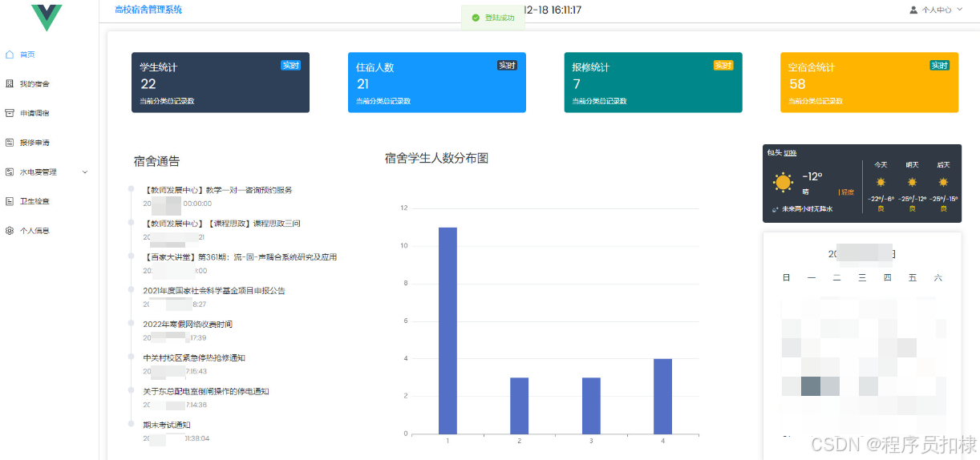Open the 个人中心 dropdown
980x460 pixels.
tap(936, 10)
